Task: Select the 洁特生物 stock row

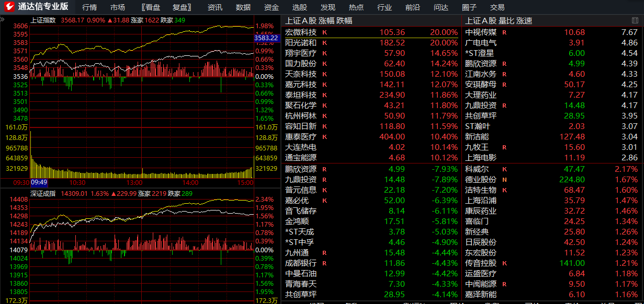Action: pos(552,190)
